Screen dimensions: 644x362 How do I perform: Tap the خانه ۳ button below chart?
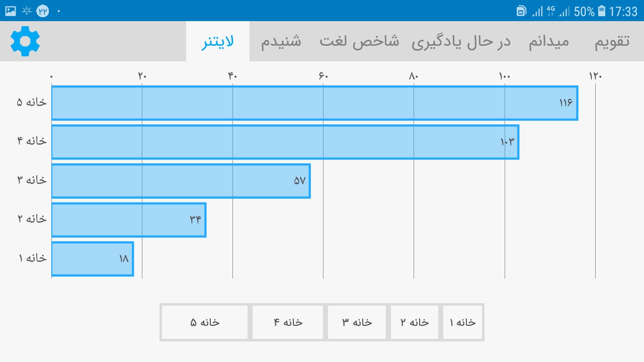(x=357, y=322)
